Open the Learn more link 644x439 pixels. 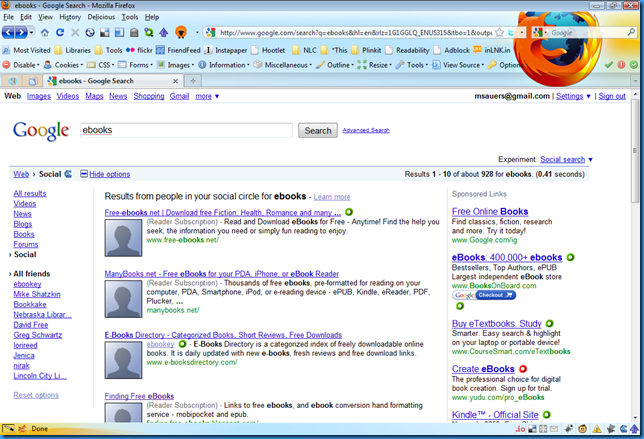[332, 197]
